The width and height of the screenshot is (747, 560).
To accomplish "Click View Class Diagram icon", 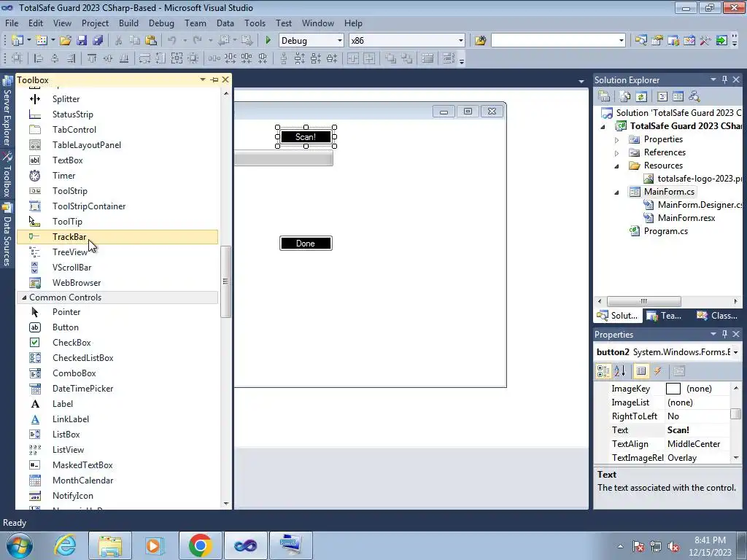I will tap(694, 97).
